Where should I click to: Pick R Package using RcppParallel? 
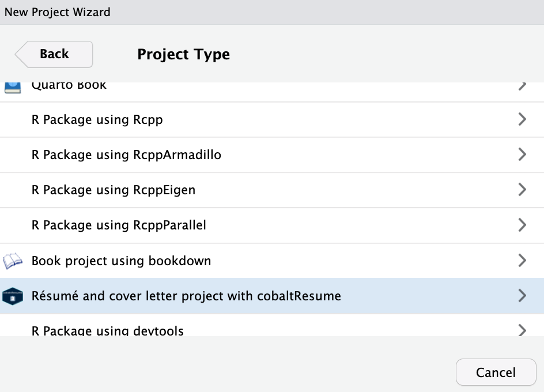click(119, 225)
